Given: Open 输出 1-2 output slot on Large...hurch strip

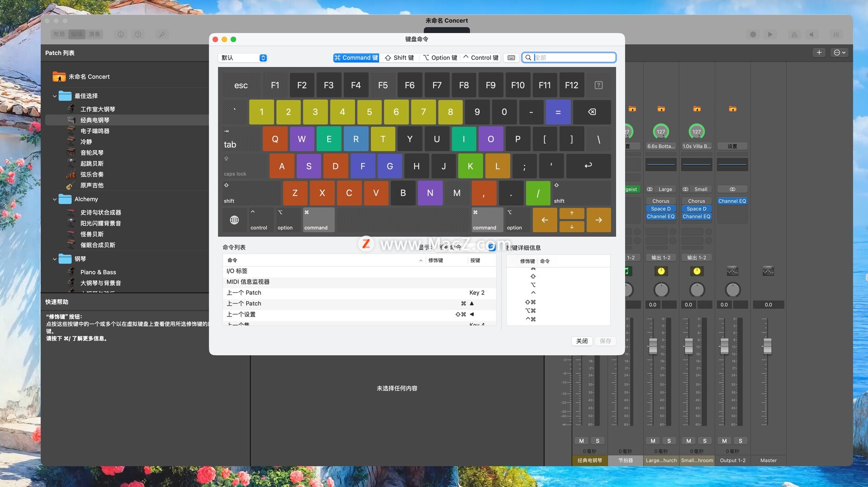Looking at the screenshot, I should pos(661,258).
